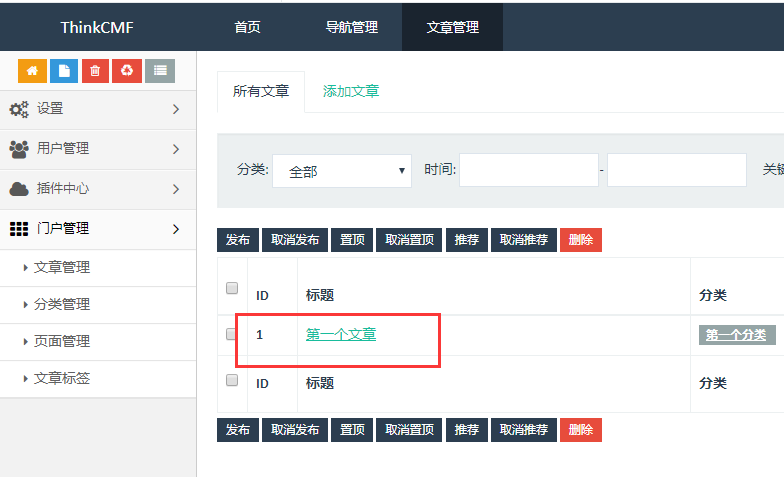Click the red recycle shortcut icon
784x477 pixels.
coord(127,71)
